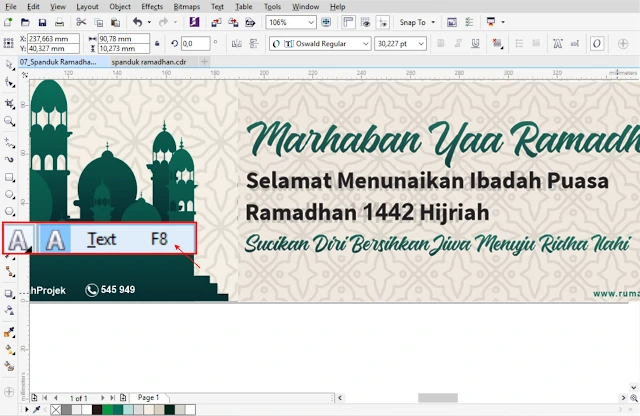This screenshot has width=640, height=416.
Task: Undo the last action
Action: click(138, 22)
